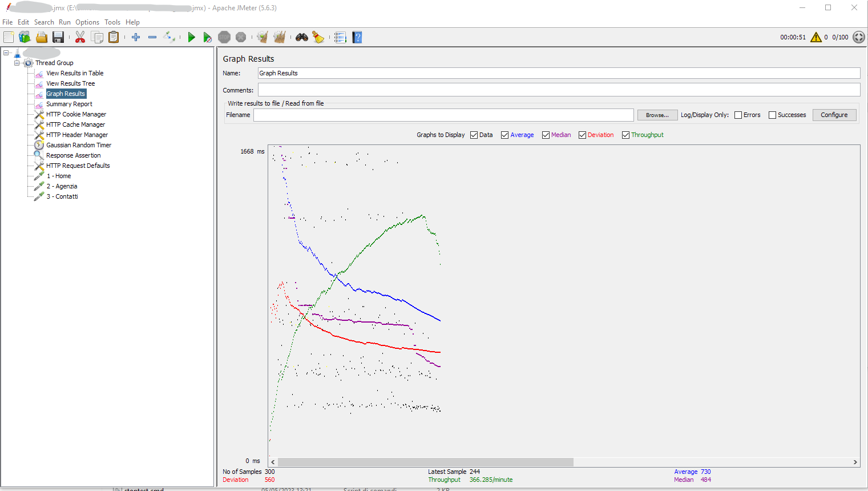This screenshot has width=868, height=491.
Task: Open the Run menu
Action: point(64,22)
